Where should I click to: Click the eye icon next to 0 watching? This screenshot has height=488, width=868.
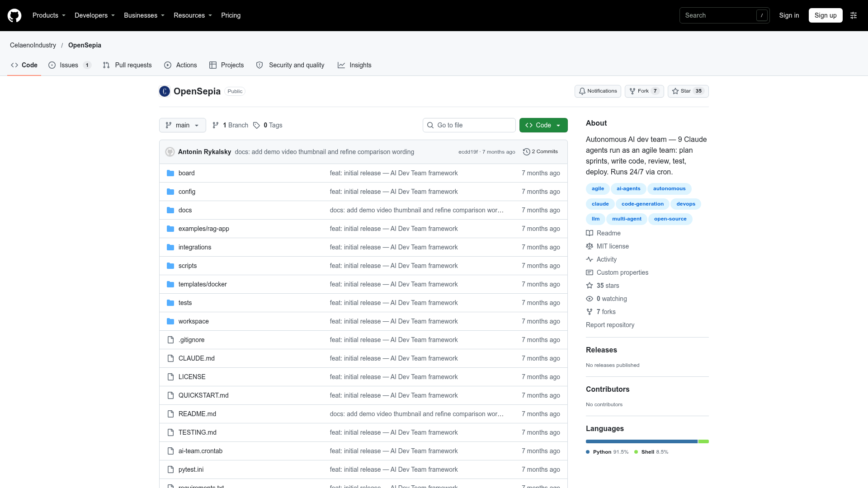click(590, 299)
